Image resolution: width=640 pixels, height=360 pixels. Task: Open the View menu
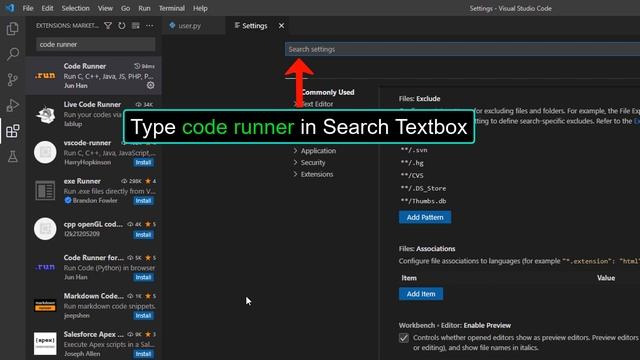(x=105, y=8)
